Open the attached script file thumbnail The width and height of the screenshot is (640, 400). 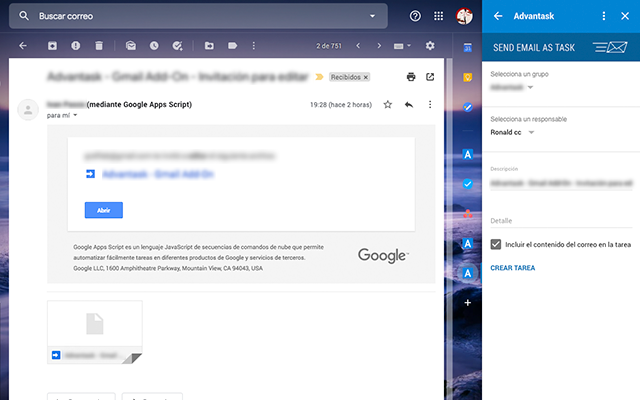click(95, 332)
